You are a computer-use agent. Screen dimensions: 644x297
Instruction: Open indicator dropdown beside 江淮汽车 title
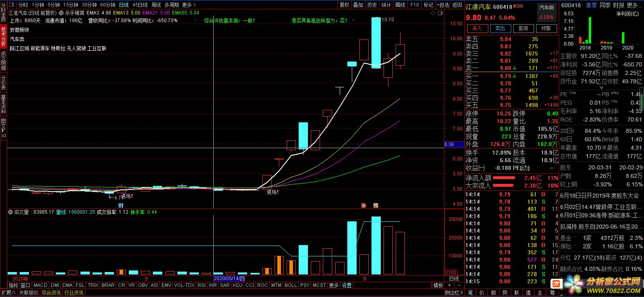61,13
